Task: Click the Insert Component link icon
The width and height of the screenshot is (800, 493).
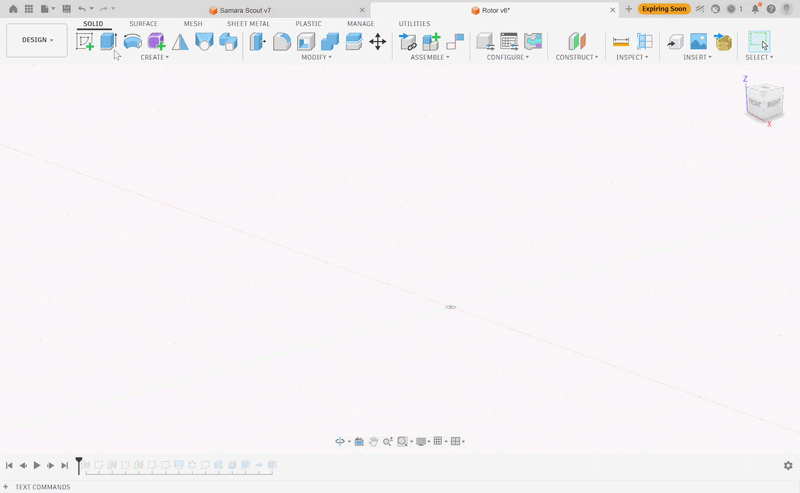Action: coord(408,41)
